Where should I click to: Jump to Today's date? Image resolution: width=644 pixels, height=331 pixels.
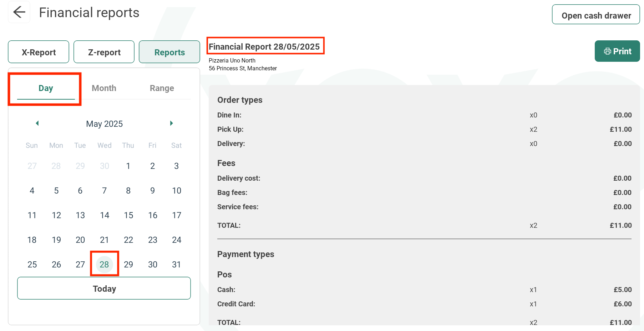coord(104,288)
